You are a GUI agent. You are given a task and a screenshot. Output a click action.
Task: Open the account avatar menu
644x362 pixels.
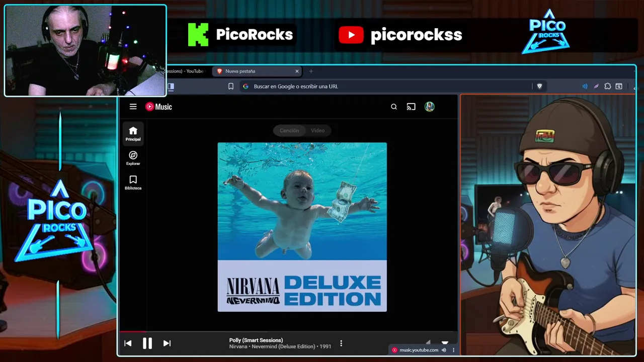pos(429,107)
